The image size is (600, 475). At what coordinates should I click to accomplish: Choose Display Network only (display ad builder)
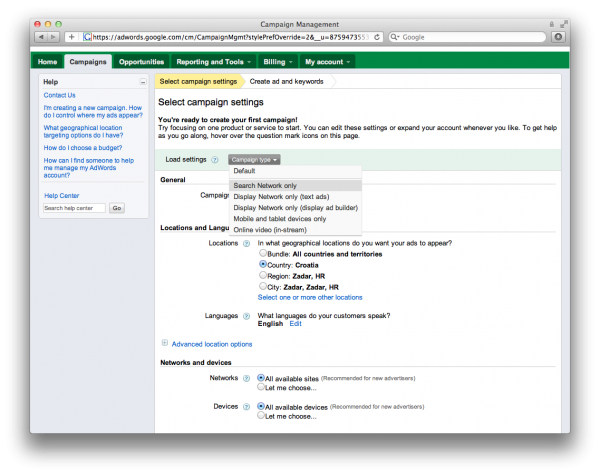295,208
